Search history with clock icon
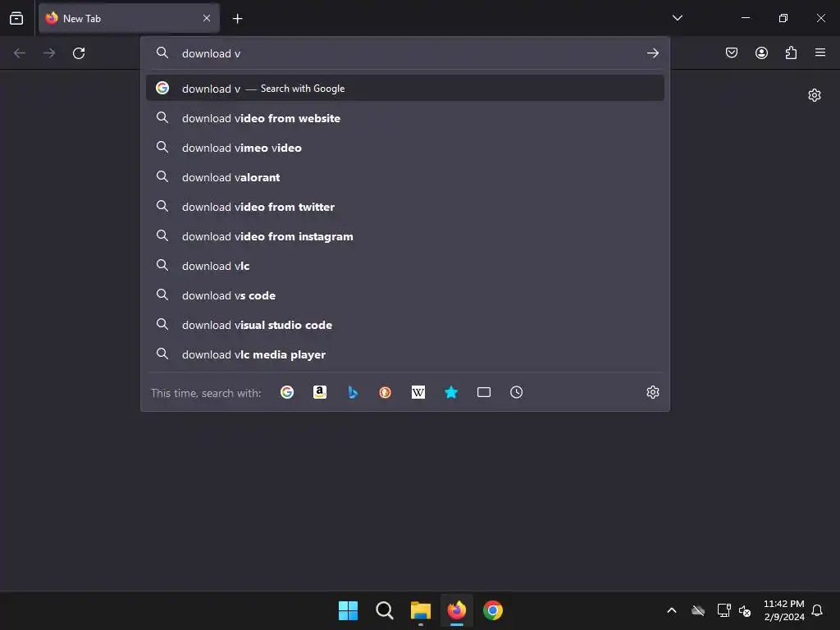This screenshot has height=630, width=840. coord(517,392)
